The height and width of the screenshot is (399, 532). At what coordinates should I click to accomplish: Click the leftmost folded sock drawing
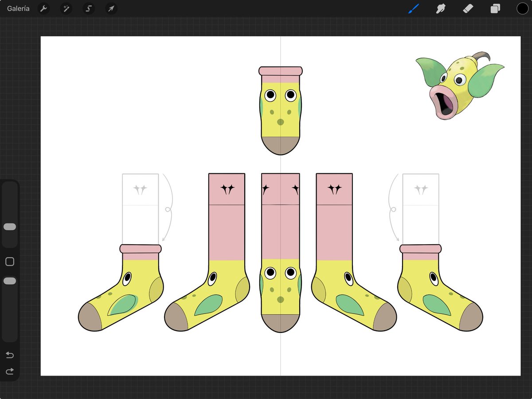[121, 287]
